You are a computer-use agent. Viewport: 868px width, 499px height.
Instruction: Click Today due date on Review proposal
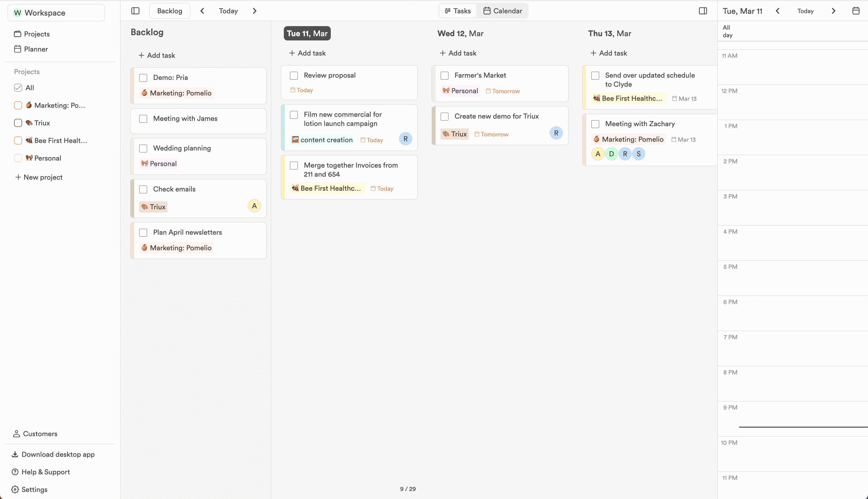[302, 90]
